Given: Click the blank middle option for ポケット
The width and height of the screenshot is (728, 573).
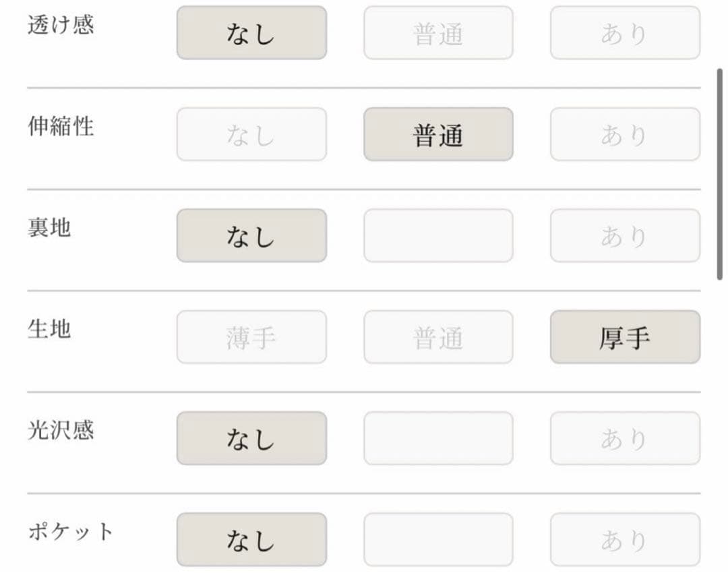Looking at the screenshot, I should [438, 539].
